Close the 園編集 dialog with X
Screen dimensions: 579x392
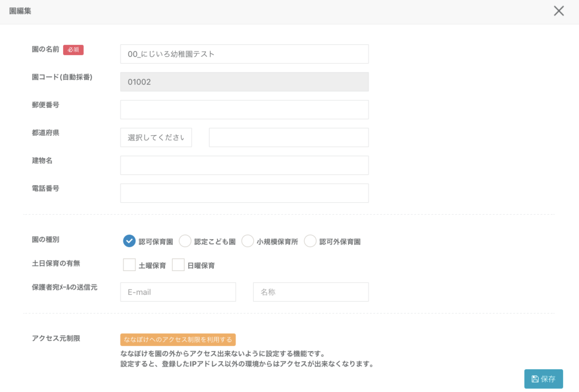pos(559,11)
